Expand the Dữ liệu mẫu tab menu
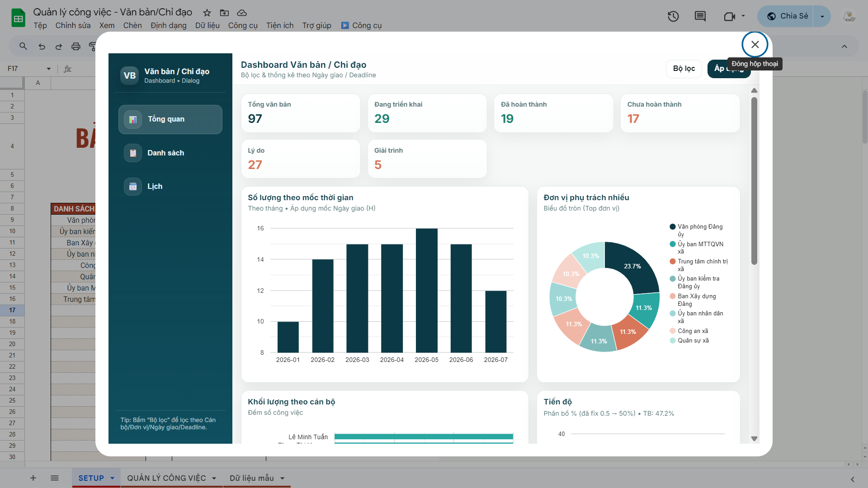Image resolution: width=868 pixels, height=488 pixels. [x=283, y=478]
